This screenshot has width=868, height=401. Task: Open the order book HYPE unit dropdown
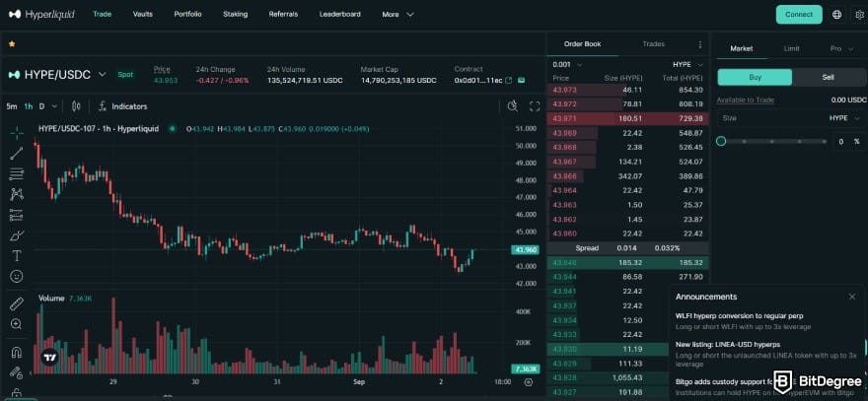pyautogui.click(x=688, y=65)
